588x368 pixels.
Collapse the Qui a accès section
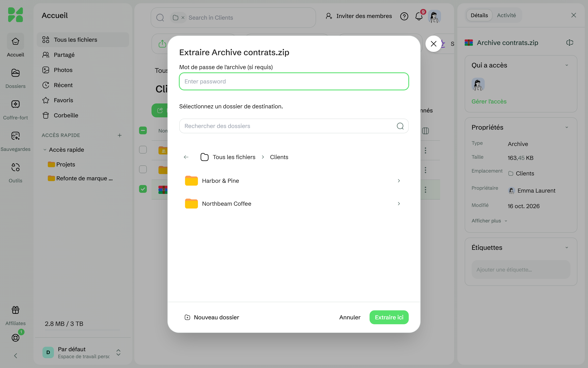pos(567,65)
